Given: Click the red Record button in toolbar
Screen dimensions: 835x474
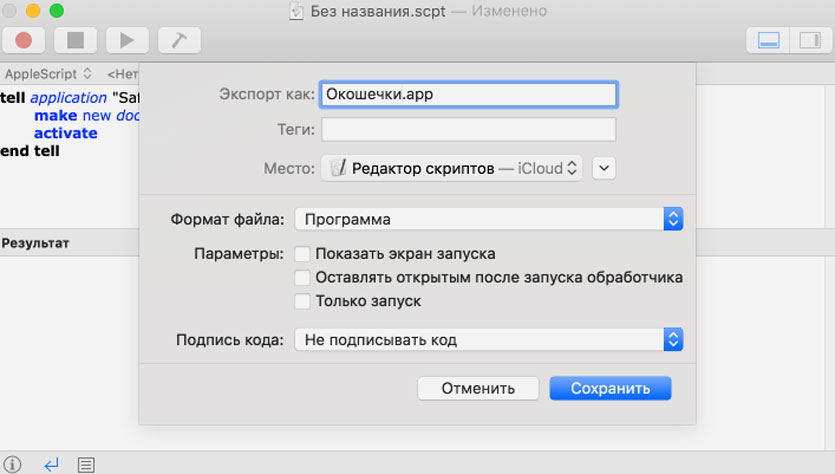Looking at the screenshot, I should tap(23, 41).
